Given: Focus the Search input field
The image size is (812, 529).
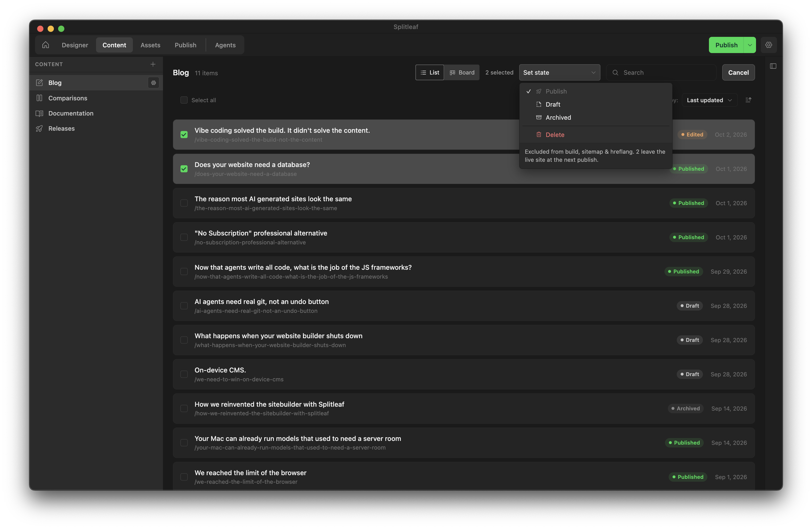Looking at the screenshot, I should (661, 73).
